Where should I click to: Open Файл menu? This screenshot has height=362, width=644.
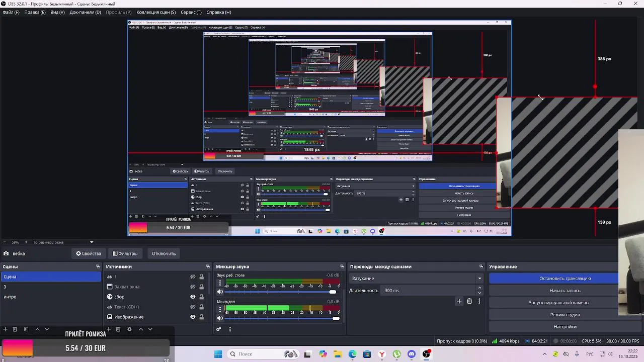click(11, 12)
